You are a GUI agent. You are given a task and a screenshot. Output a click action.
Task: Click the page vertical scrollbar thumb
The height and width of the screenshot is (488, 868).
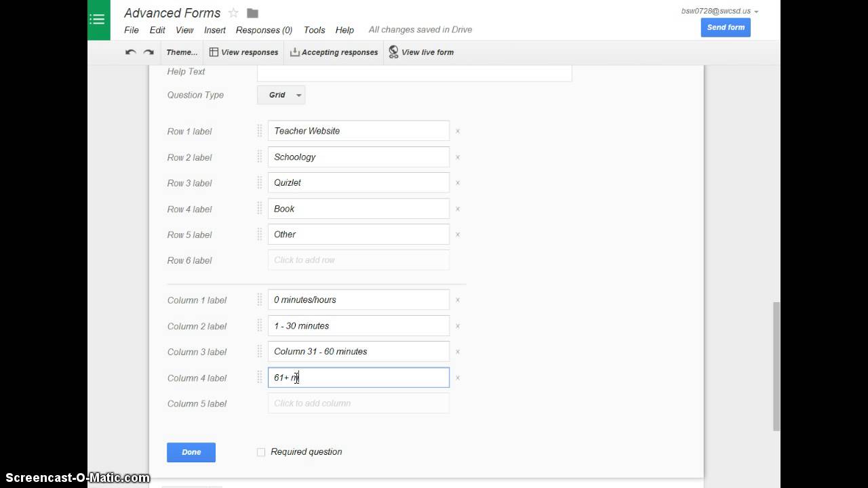click(776, 366)
